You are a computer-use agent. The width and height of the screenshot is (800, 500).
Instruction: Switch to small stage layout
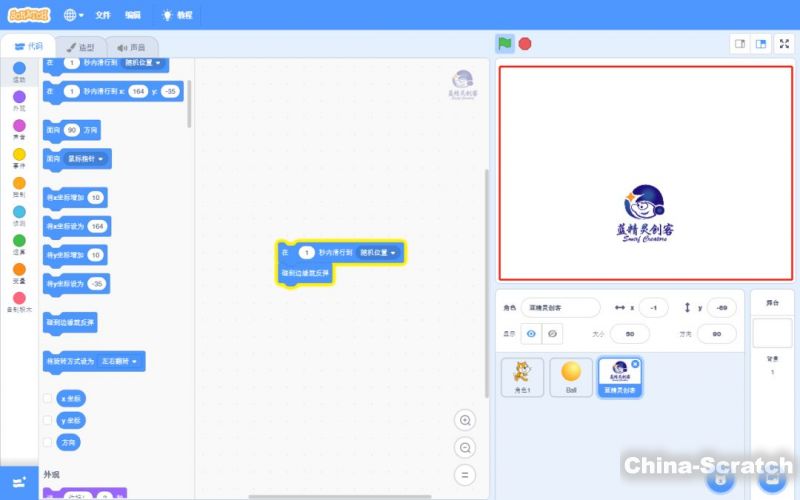tap(741, 44)
